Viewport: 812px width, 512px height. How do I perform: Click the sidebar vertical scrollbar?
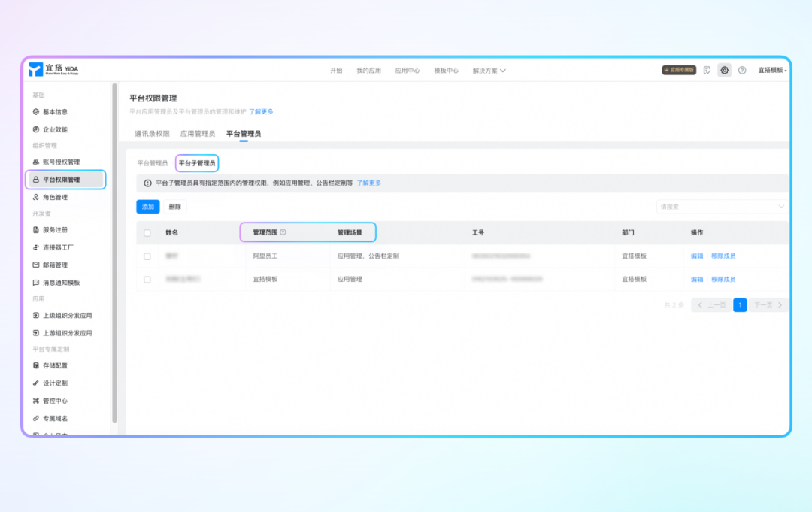click(114, 248)
